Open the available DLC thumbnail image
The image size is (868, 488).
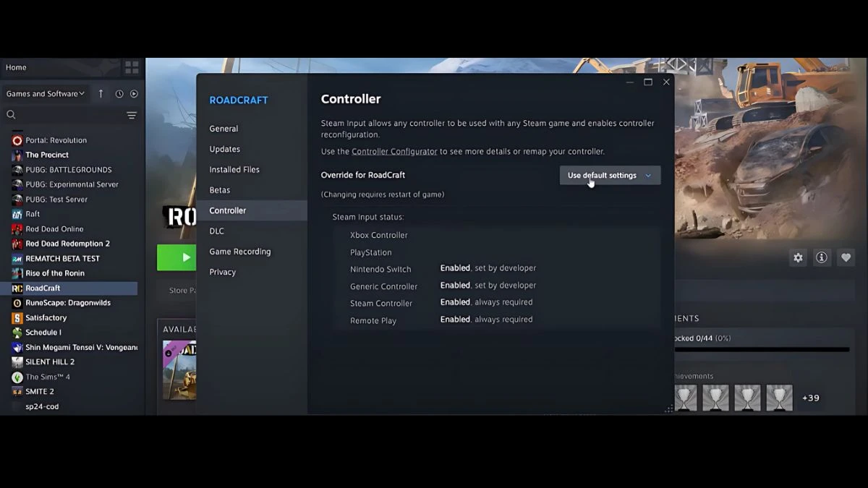(x=179, y=369)
